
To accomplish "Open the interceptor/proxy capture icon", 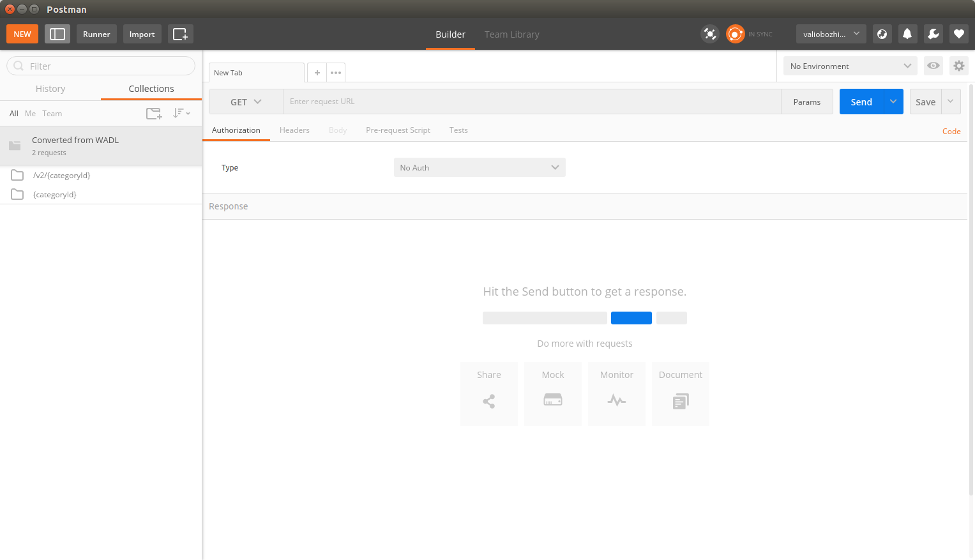I will [x=709, y=34].
